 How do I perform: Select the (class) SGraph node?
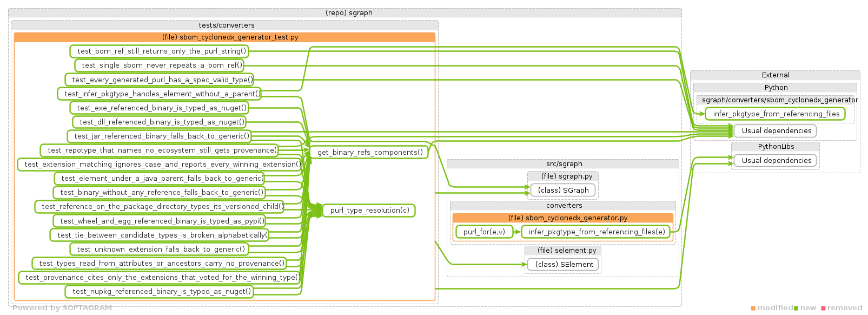(x=563, y=190)
